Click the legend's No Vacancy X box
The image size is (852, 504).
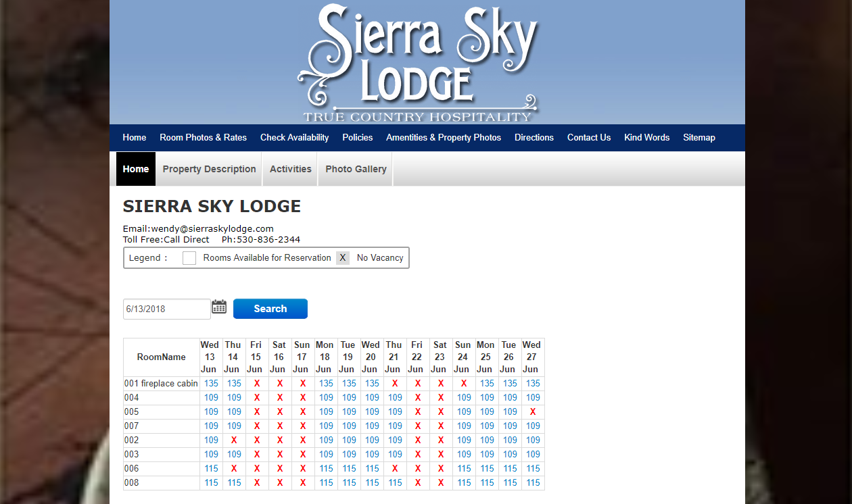tap(343, 258)
